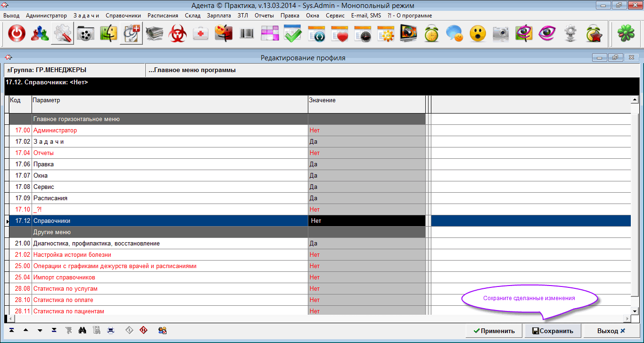Image resolution: width=644 pixels, height=343 pixels.
Task: Click the printer icon in bottom toolbar
Action: coord(110,330)
